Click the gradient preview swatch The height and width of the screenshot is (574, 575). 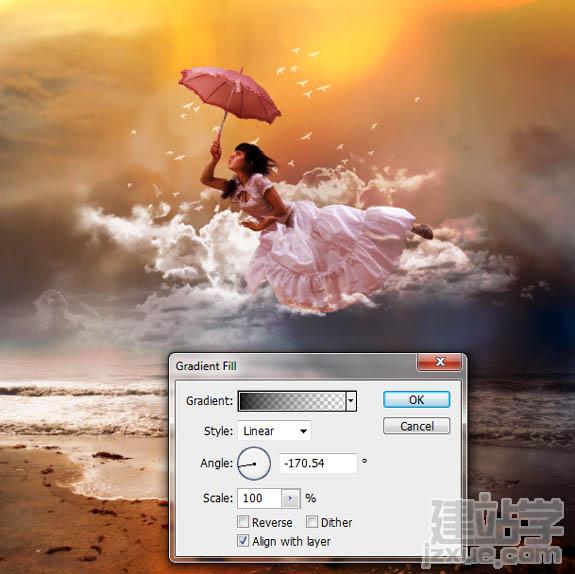click(x=292, y=401)
